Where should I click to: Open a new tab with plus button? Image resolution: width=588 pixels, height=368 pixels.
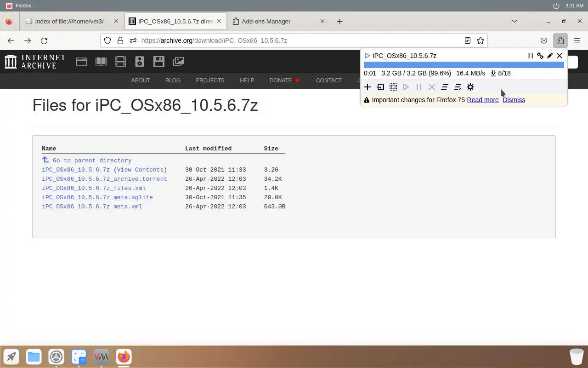click(339, 21)
